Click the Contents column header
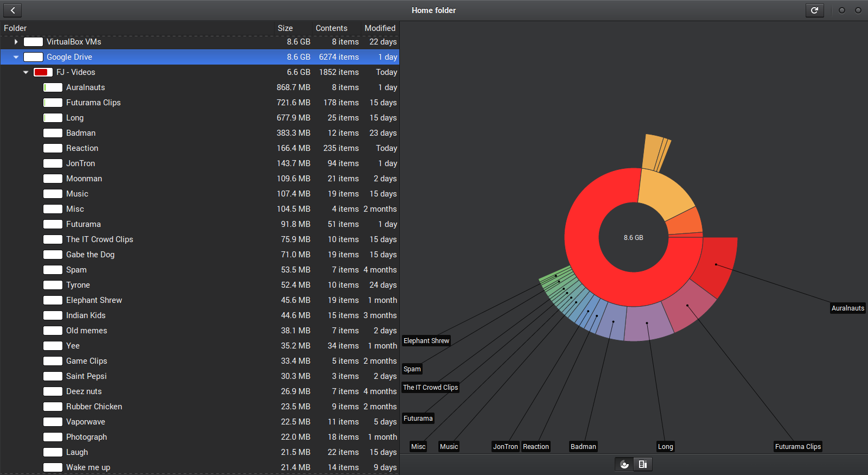Image resolution: width=868 pixels, height=475 pixels. 331,28
